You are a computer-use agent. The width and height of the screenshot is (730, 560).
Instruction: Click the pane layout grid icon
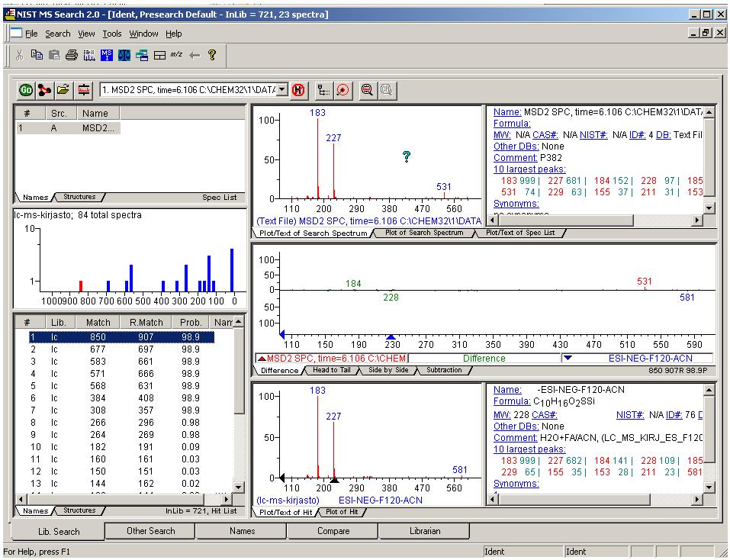159,56
